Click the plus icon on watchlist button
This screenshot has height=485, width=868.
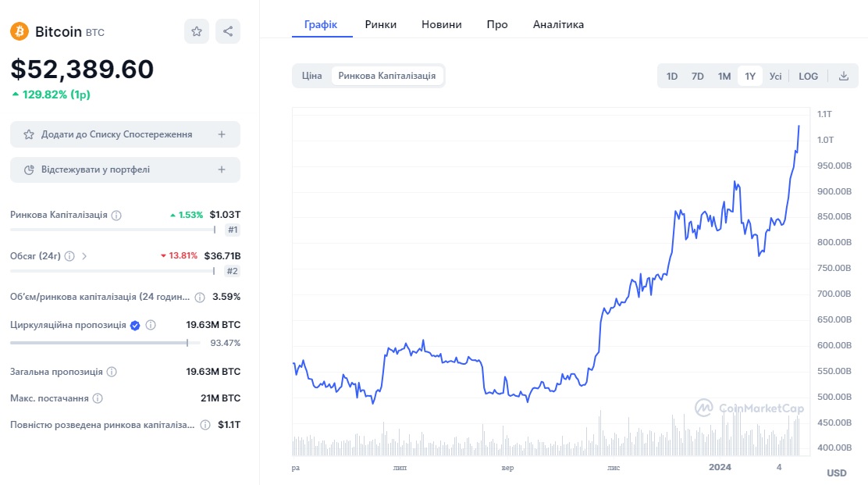[222, 134]
